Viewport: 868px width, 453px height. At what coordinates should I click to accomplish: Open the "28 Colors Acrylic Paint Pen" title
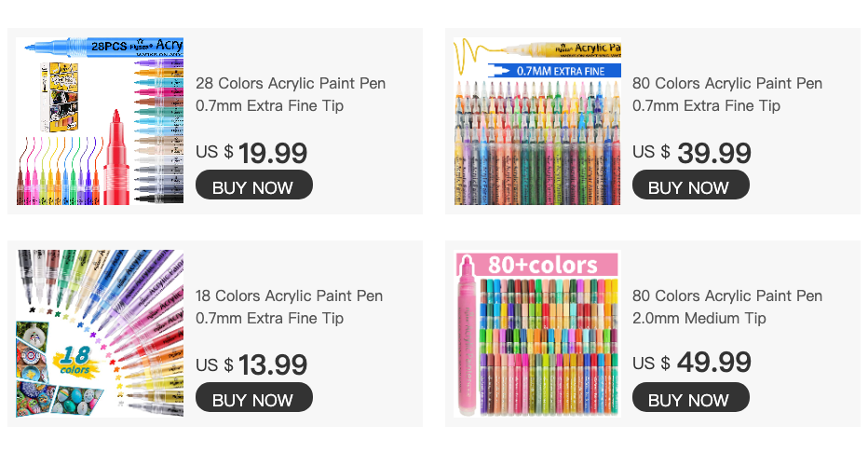point(291,84)
